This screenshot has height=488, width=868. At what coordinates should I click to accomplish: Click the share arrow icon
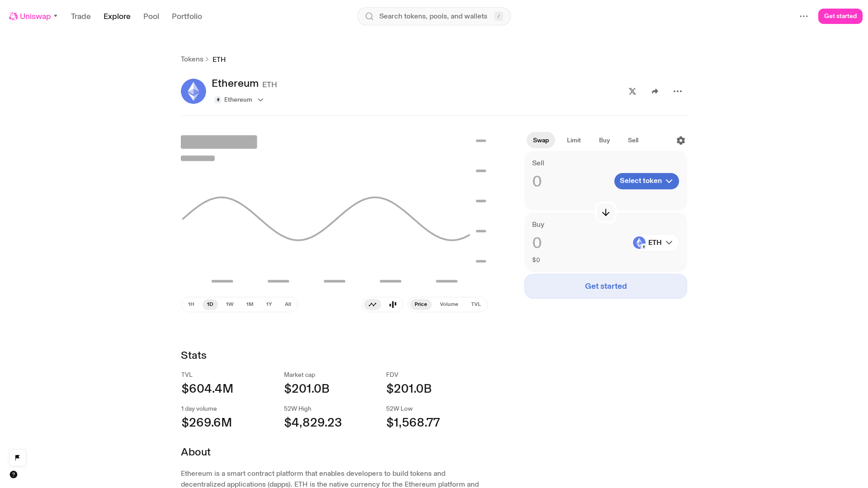(x=655, y=91)
